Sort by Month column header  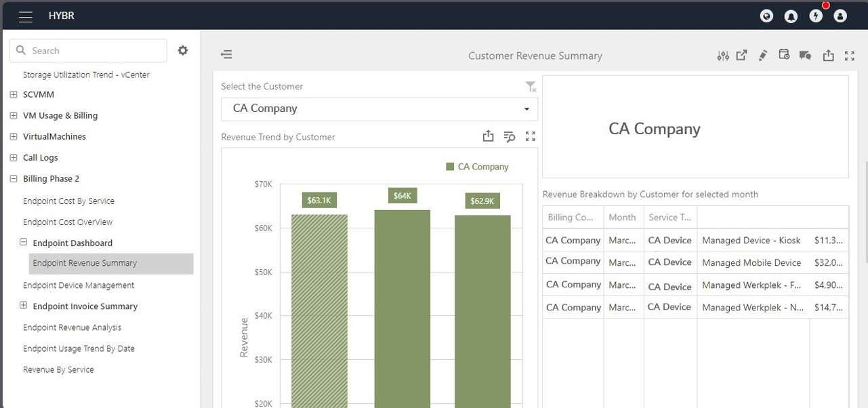[623, 218]
